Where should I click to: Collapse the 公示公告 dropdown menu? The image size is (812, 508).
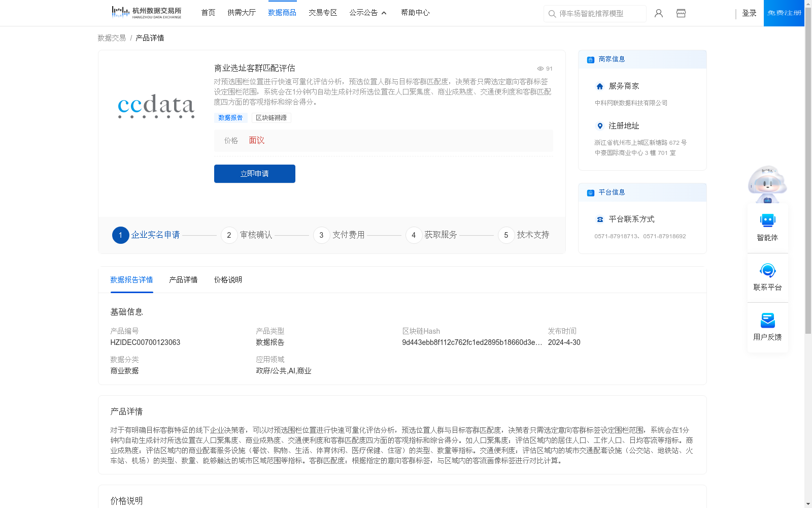(384, 13)
